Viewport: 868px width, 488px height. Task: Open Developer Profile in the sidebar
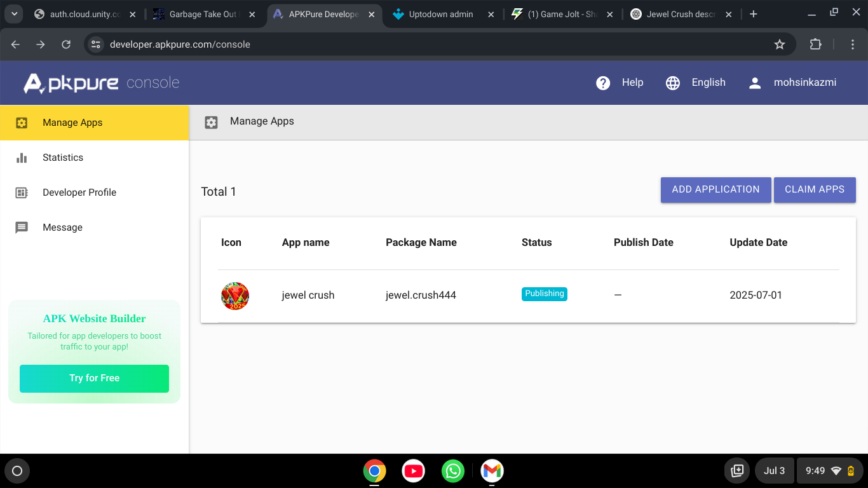(95, 193)
